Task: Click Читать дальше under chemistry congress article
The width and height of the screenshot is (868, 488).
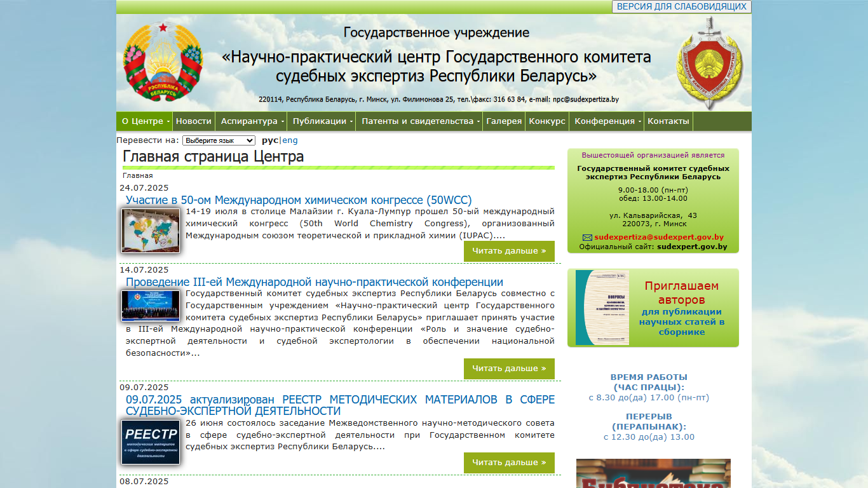Action: (509, 251)
